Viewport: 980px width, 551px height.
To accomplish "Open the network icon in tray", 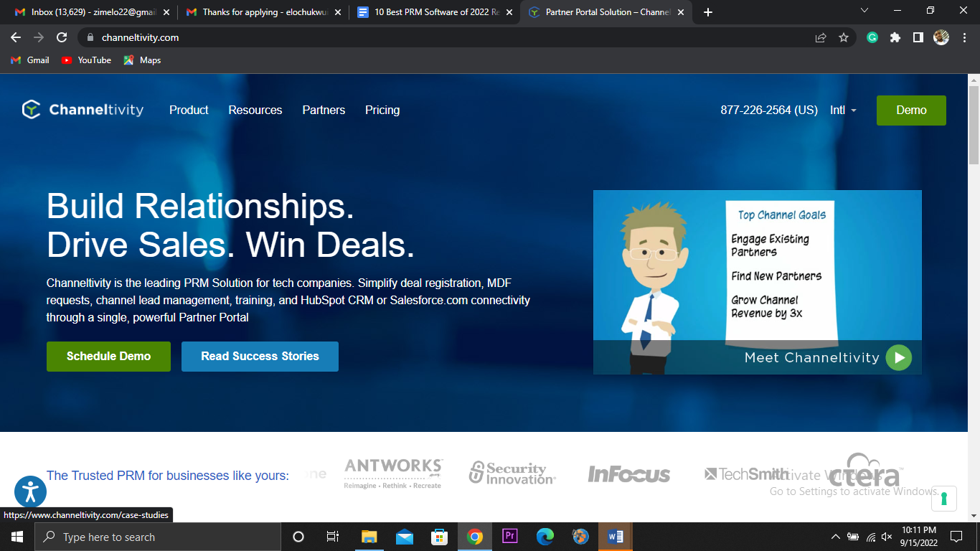I will (x=870, y=537).
